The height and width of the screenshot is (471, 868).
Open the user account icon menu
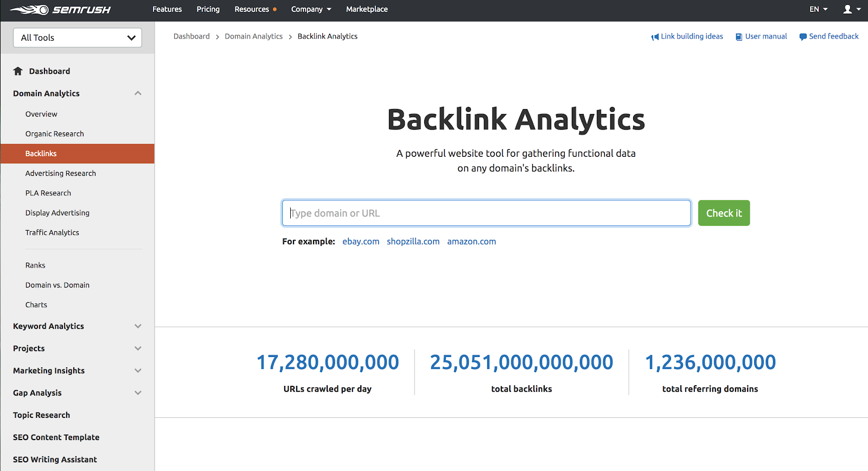pos(852,9)
